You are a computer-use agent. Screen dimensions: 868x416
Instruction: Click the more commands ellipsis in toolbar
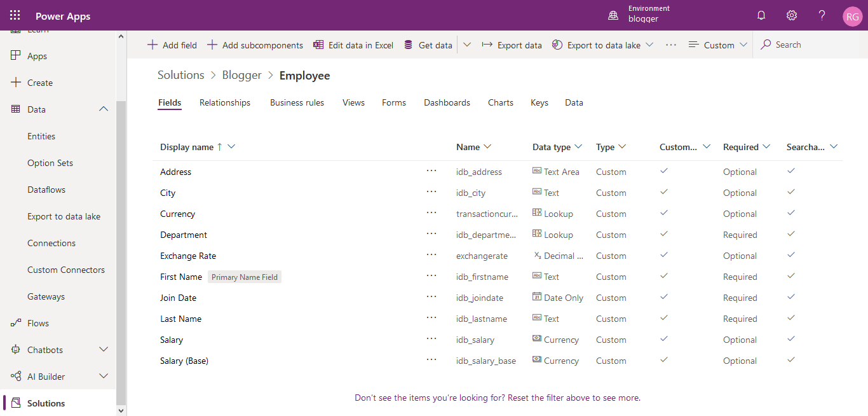point(671,45)
